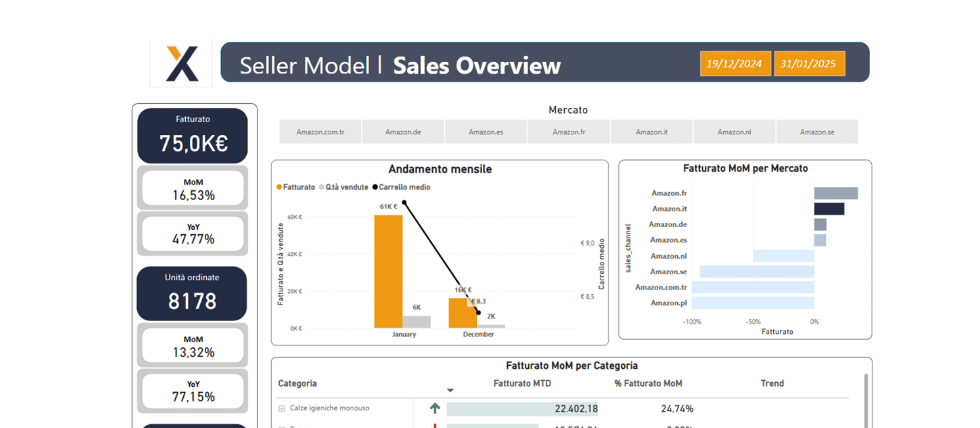Select the Fatturato MoM 16,53% card

coord(193,188)
